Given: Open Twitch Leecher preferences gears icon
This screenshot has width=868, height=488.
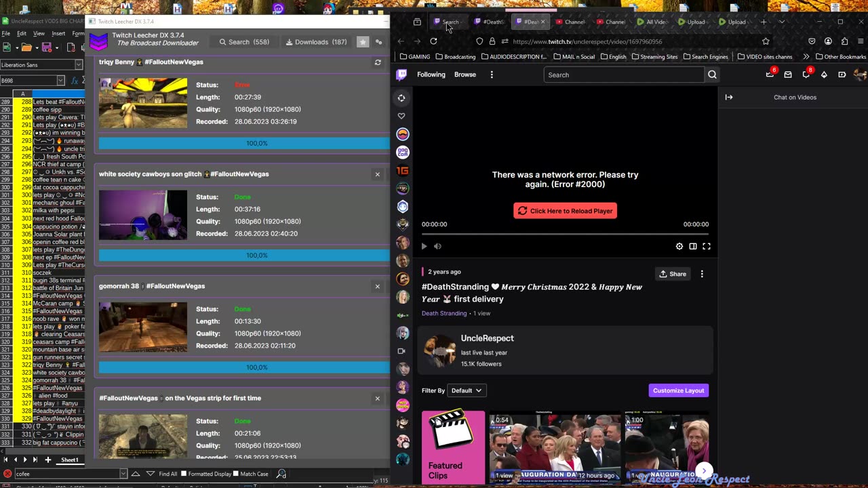Looking at the screenshot, I should click(378, 42).
